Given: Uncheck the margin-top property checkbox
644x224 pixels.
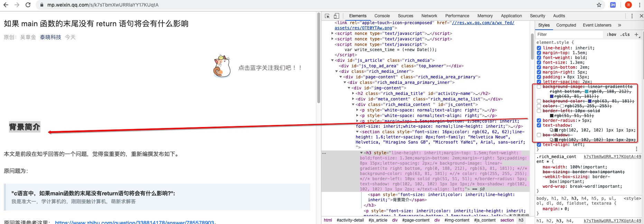Looking at the screenshot, I should coord(539,53).
